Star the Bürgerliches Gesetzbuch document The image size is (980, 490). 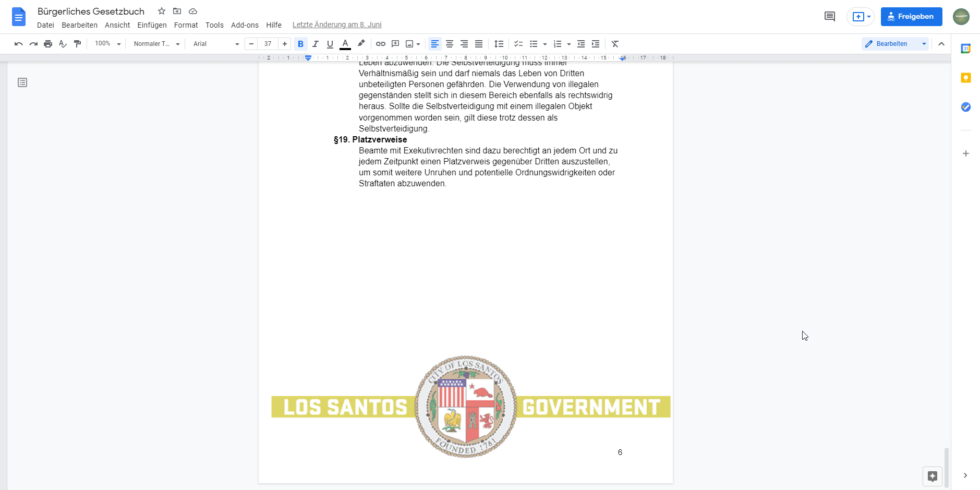point(162,11)
